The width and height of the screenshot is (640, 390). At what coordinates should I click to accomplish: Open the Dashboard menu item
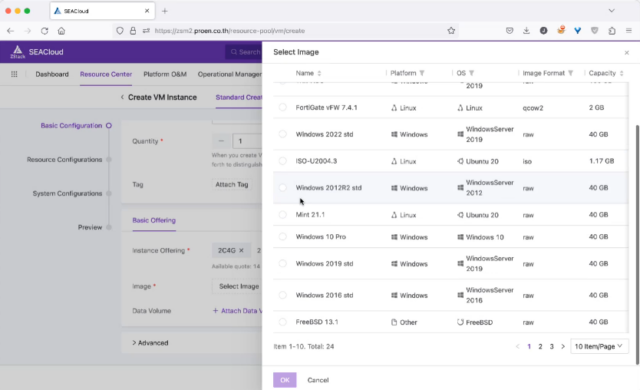pos(52,74)
